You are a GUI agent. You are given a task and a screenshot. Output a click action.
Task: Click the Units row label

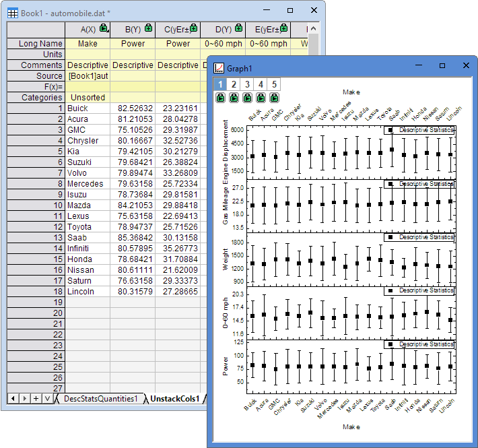[x=36, y=55]
